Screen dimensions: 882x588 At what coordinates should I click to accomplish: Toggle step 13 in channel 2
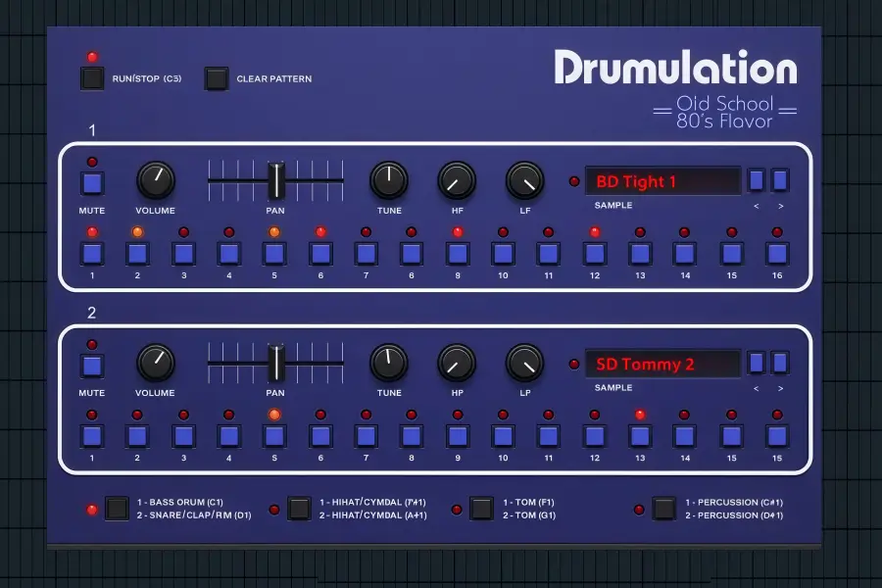pyautogui.click(x=640, y=436)
